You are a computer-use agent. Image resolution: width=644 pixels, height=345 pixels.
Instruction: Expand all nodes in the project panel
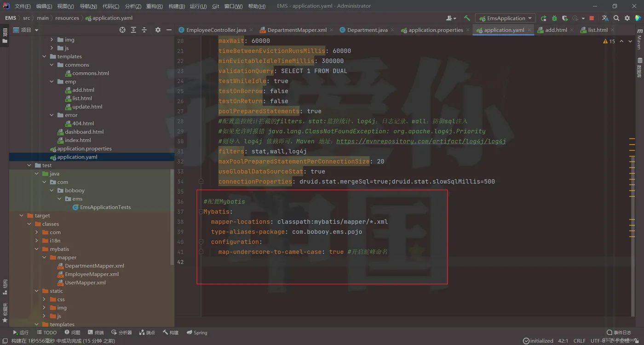133,30
